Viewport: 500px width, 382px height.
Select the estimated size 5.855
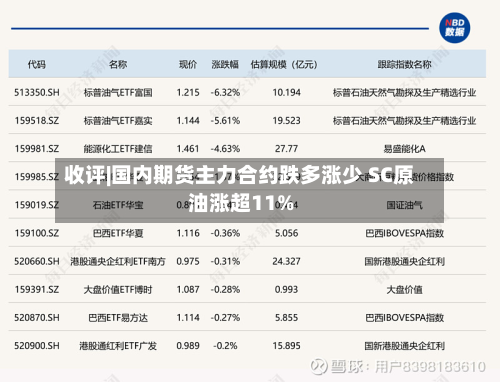(x=287, y=318)
